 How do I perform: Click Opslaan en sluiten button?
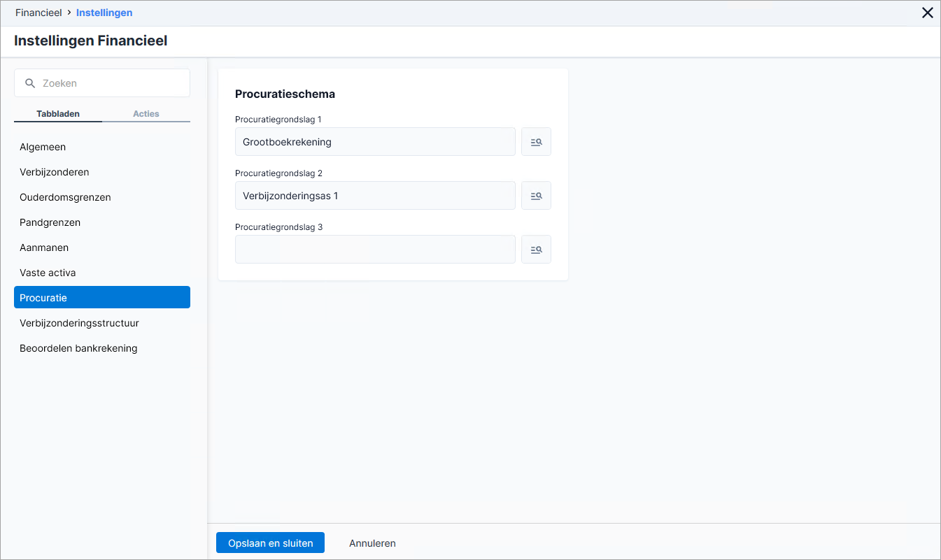point(270,543)
